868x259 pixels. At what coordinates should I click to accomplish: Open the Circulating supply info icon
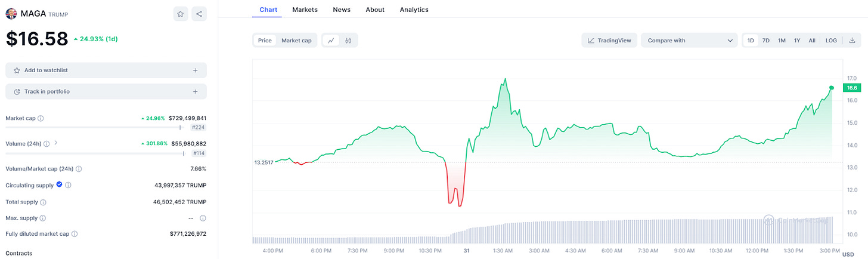pyautogui.click(x=68, y=186)
